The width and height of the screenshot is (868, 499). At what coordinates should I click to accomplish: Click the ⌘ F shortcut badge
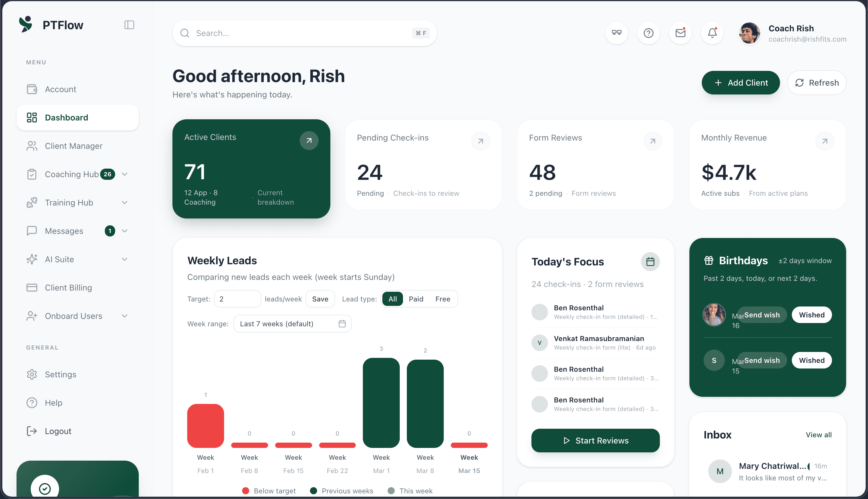[x=421, y=33]
